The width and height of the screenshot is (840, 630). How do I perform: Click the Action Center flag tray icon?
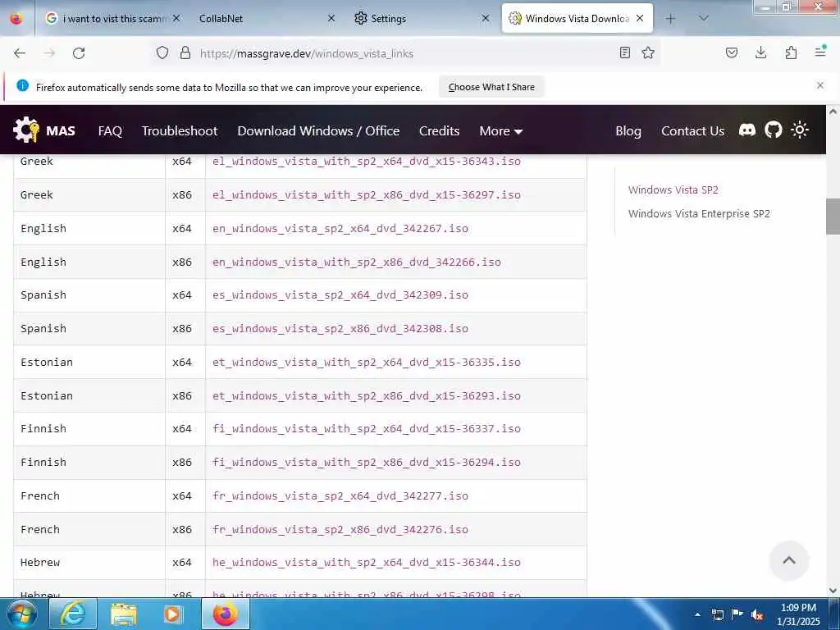pos(737,614)
